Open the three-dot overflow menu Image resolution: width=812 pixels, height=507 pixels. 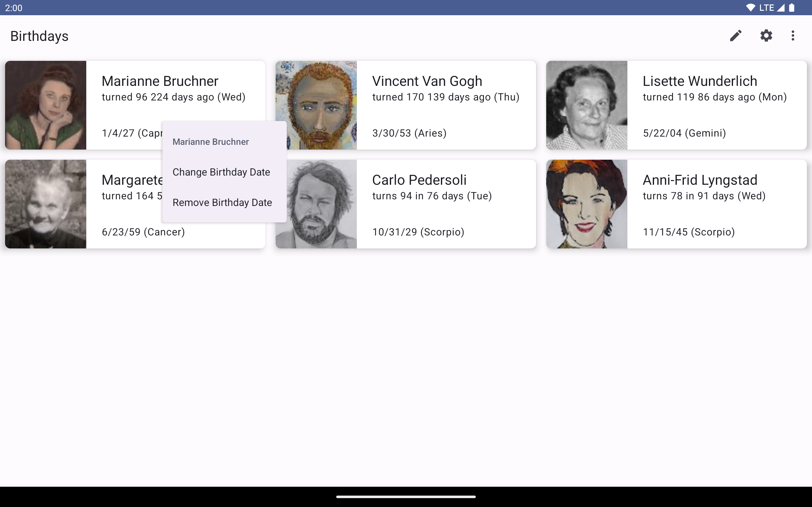pos(793,35)
